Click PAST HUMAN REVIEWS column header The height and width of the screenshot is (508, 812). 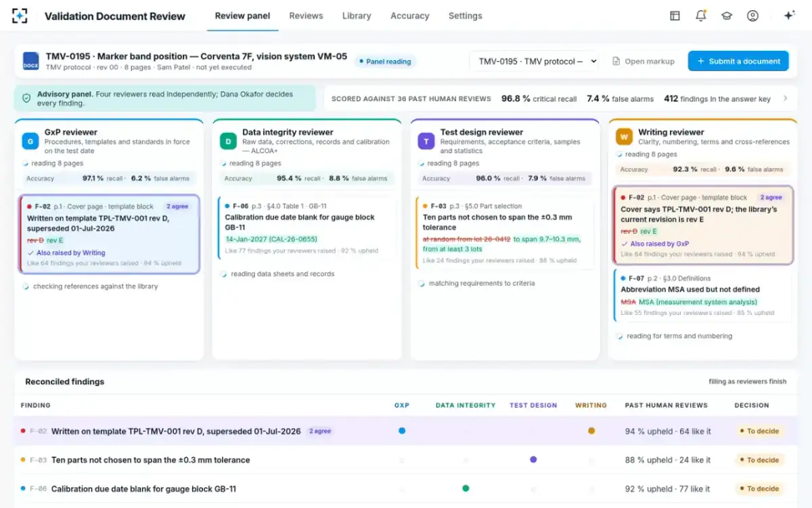click(666, 405)
